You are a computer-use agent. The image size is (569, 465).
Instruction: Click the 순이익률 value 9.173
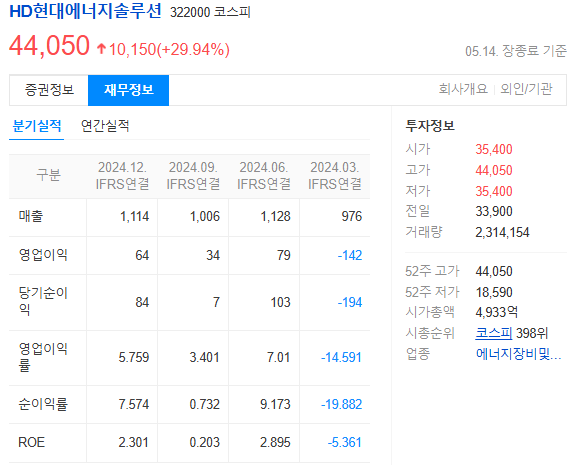275,404
